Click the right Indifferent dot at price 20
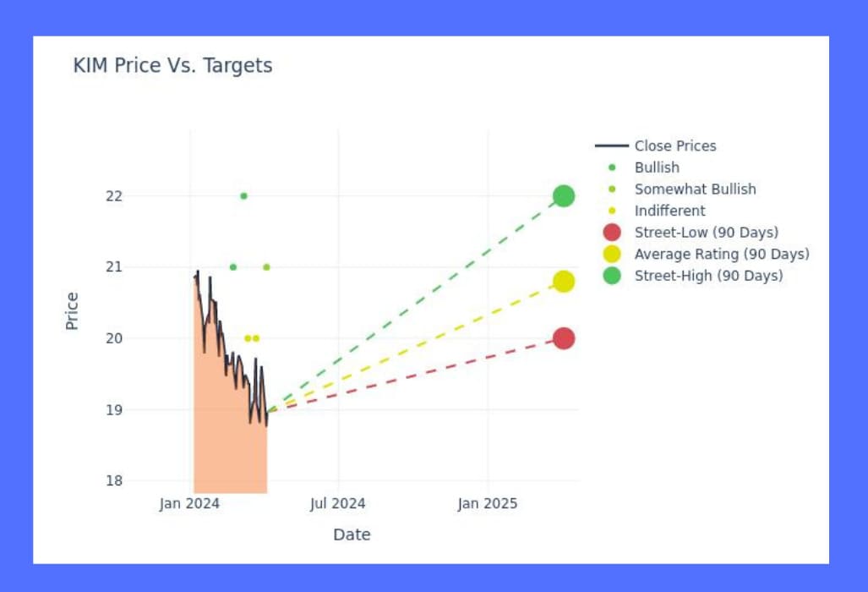Viewport: 868px width, 592px height. [x=256, y=338]
